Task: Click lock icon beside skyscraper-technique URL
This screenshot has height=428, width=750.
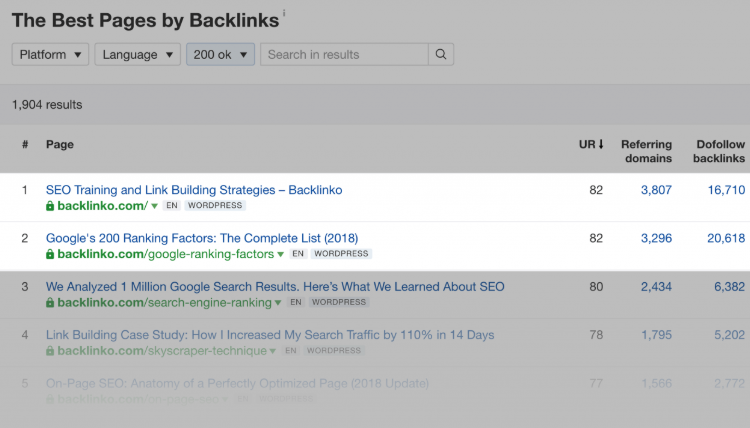Action: click(50, 351)
